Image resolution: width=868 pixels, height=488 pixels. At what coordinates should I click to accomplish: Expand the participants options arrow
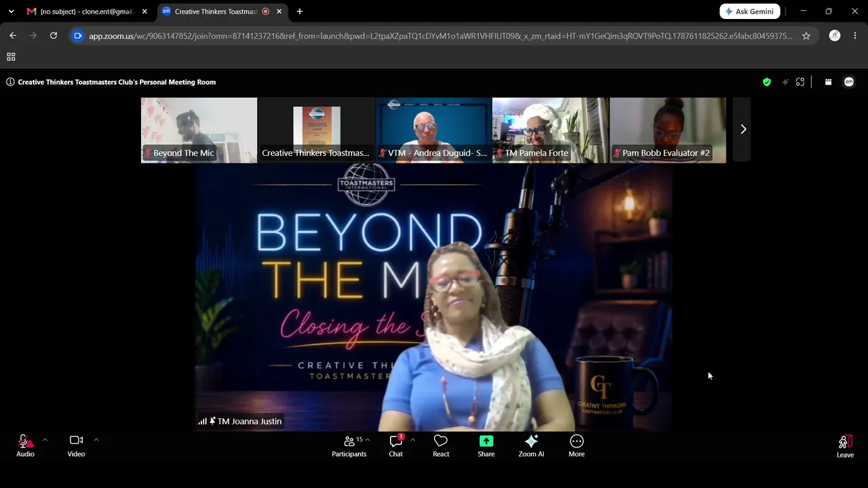coord(368,440)
